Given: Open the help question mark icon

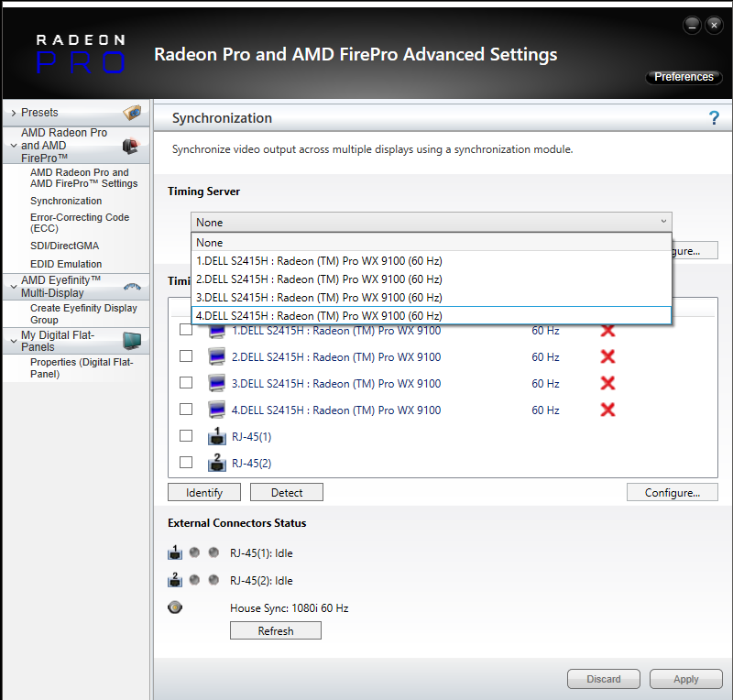Looking at the screenshot, I should 714,117.
